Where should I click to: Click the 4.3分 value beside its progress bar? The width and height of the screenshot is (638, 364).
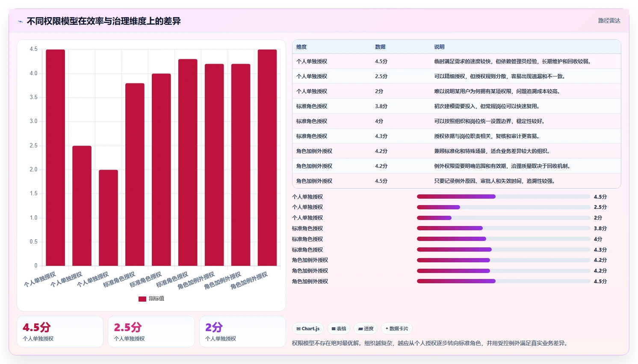[x=600, y=250]
